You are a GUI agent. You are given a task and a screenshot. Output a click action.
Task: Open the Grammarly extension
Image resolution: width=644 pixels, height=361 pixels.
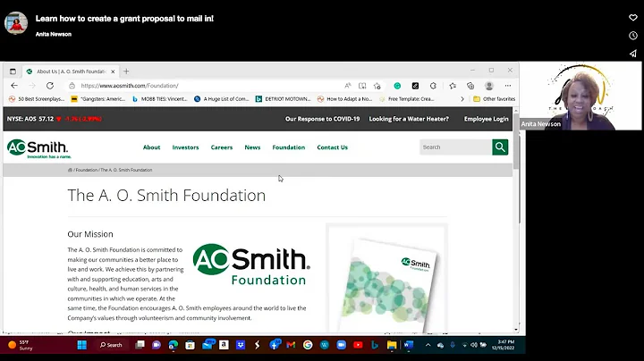pyautogui.click(x=397, y=86)
